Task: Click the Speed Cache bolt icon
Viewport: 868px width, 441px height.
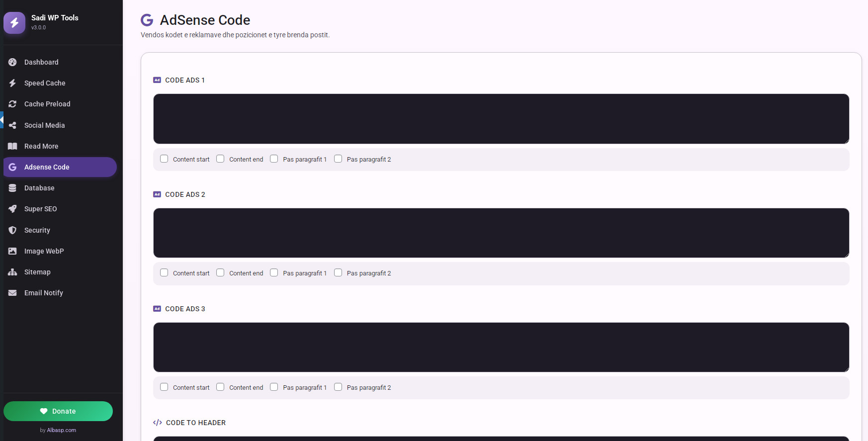Action: pos(12,83)
